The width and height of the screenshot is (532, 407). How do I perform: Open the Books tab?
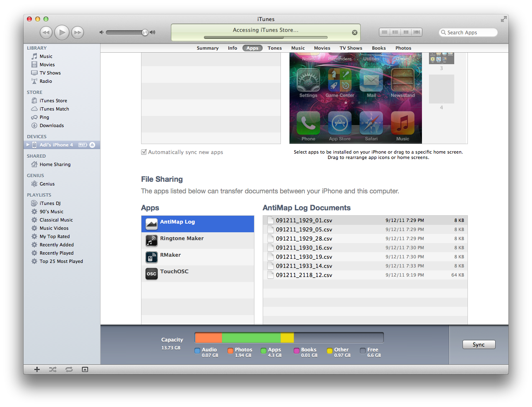(379, 48)
